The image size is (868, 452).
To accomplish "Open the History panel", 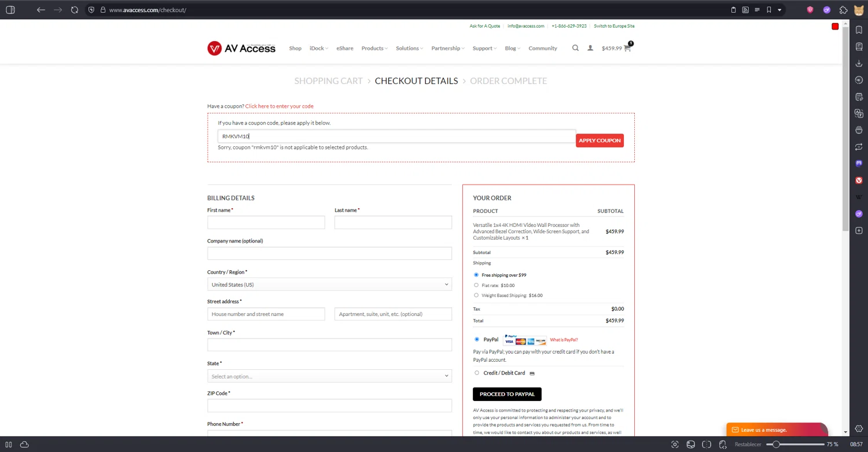I will pos(859,80).
